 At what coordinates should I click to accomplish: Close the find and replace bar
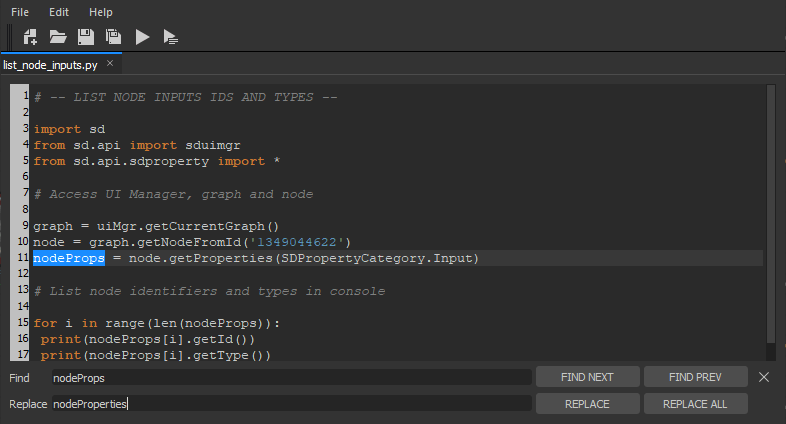tap(764, 377)
